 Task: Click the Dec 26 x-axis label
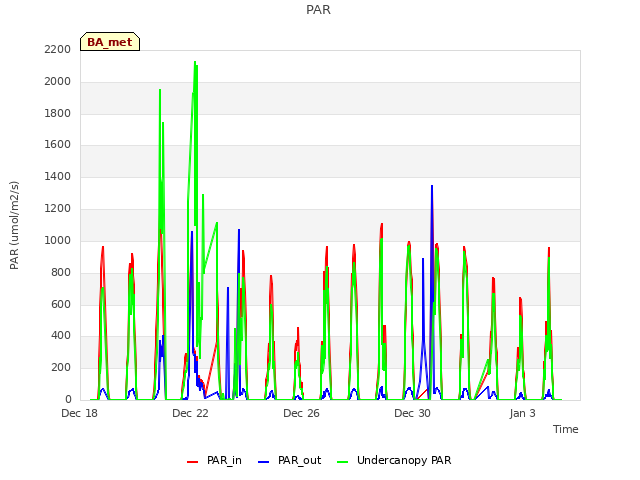[302, 413]
